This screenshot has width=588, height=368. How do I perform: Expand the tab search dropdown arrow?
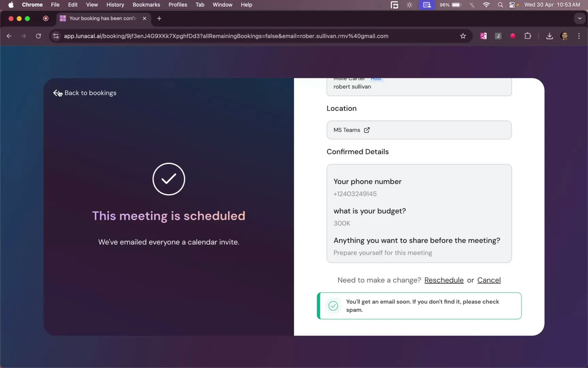580,18
